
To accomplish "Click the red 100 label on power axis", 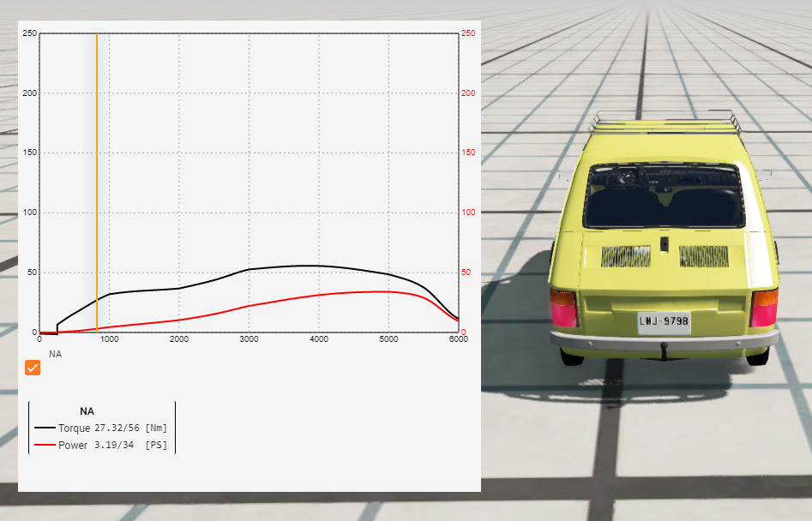I will (468, 213).
